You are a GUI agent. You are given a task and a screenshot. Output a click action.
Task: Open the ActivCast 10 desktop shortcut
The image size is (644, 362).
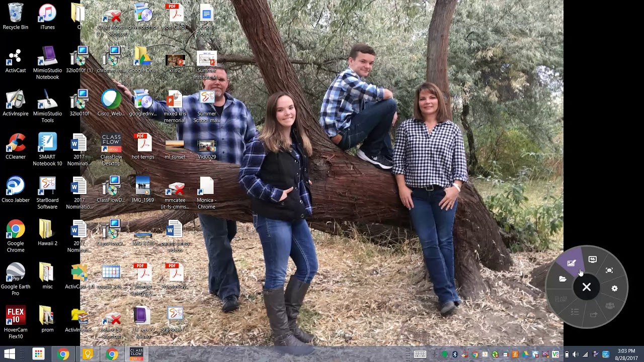[79, 277]
